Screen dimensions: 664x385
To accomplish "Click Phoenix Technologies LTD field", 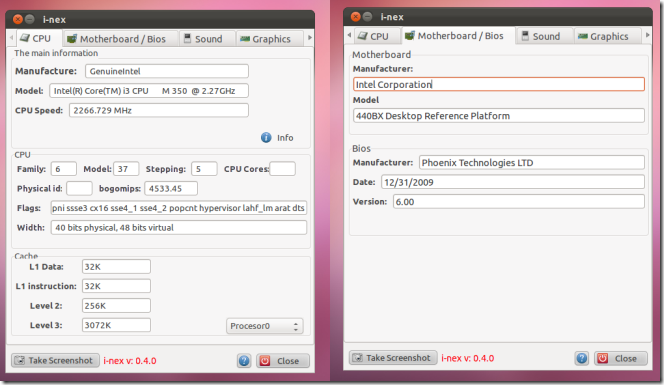I will (x=532, y=163).
